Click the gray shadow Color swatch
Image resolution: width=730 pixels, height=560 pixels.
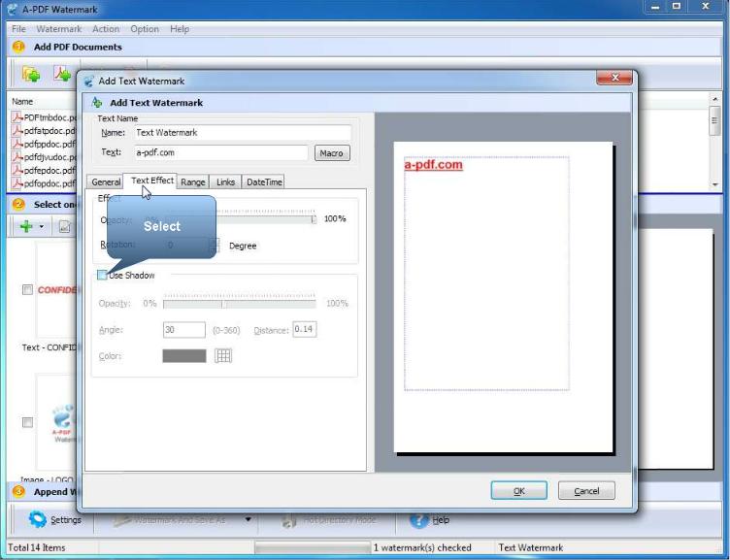coord(184,356)
